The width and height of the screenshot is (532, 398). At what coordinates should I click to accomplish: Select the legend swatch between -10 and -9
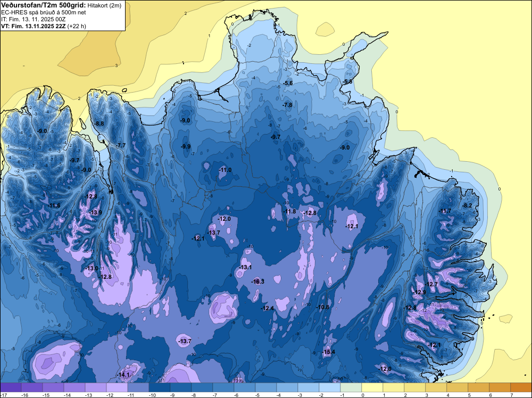coord(160,387)
